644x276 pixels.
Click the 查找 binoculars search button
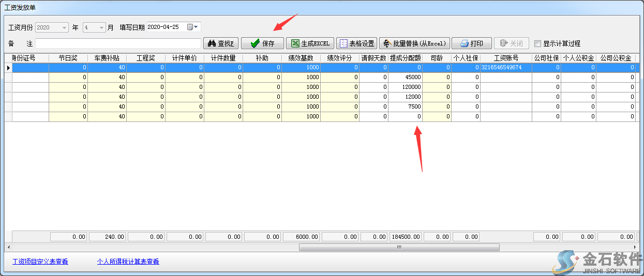(x=221, y=43)
